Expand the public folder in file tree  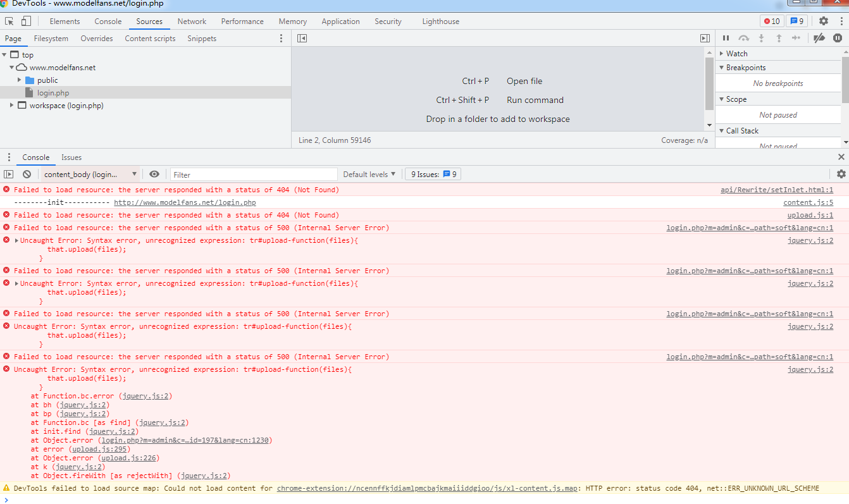20,80
